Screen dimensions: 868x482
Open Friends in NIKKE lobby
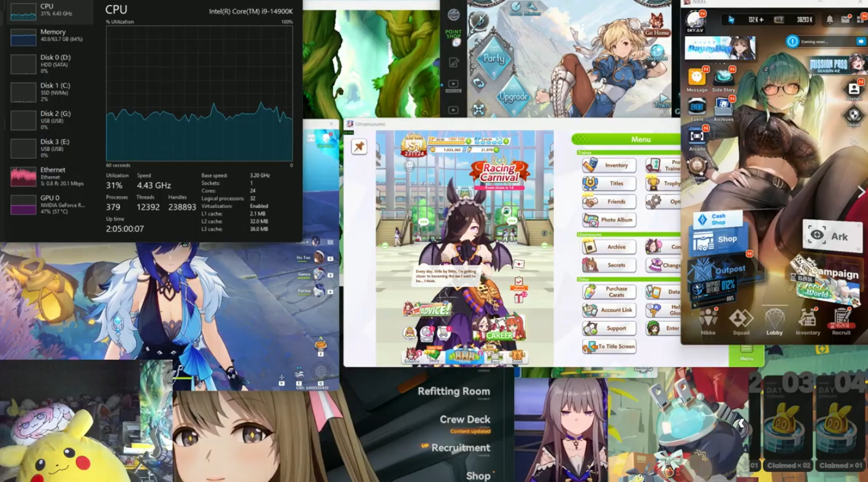point(853,91)
